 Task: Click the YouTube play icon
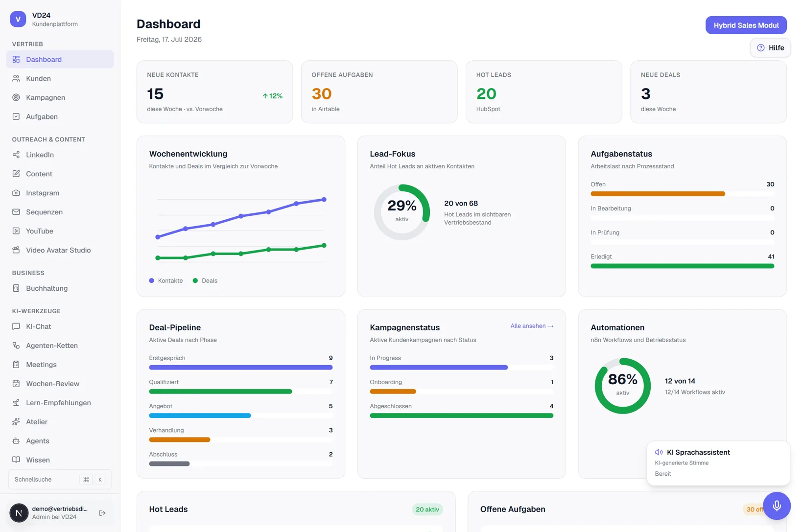point(16,231)
